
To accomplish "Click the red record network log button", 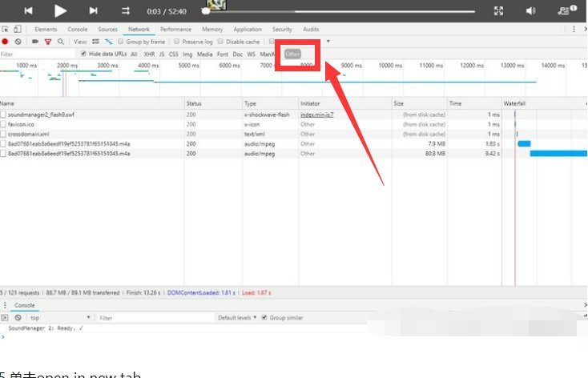I will click(x=6, y=42).
